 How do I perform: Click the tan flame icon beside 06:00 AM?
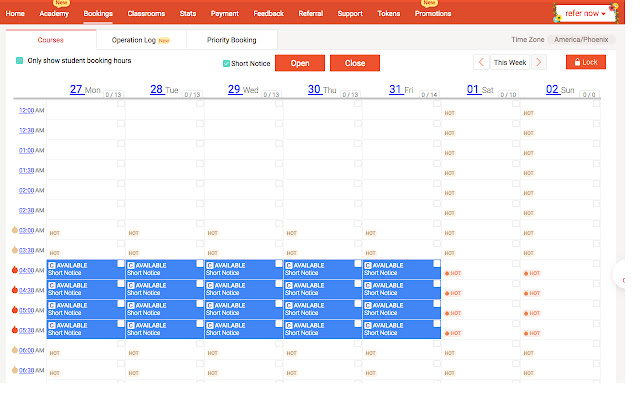[x=15, y=350]
